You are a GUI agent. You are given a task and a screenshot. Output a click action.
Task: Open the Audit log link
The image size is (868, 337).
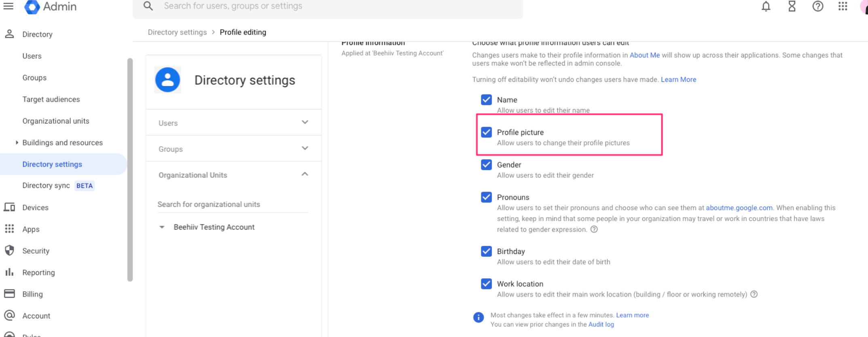coord(601,324)
